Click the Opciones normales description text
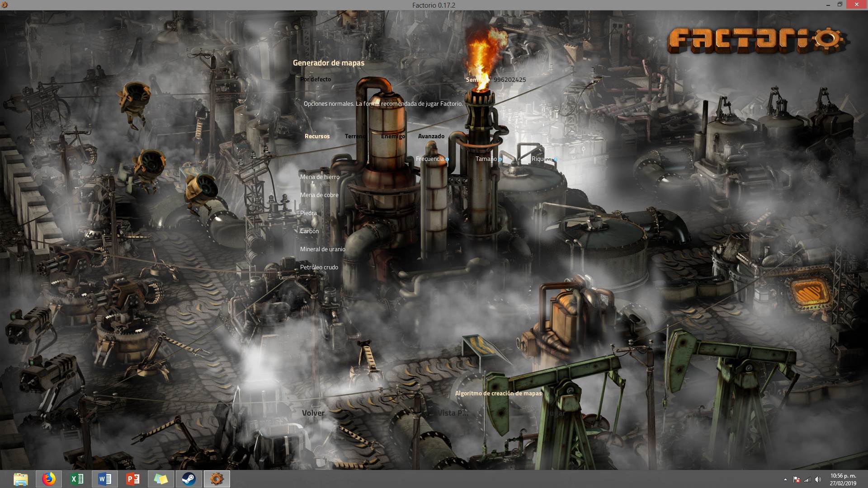Screen dimensions: 868x488 (383, 103)
